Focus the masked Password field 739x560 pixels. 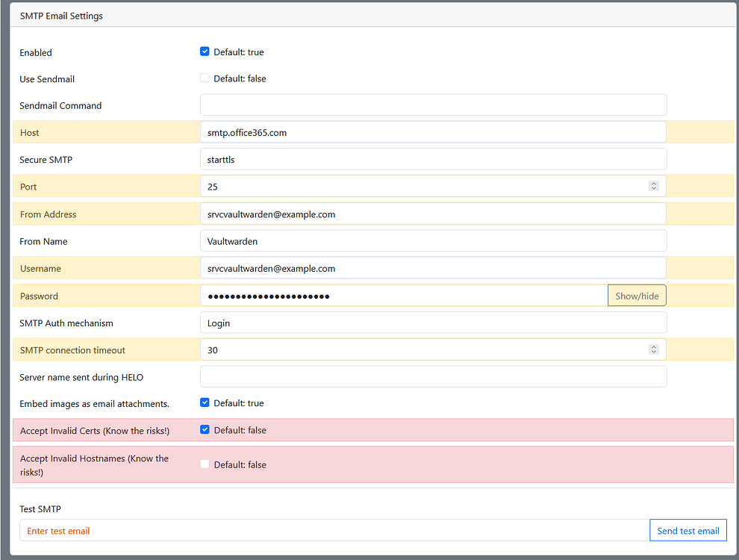404,296
